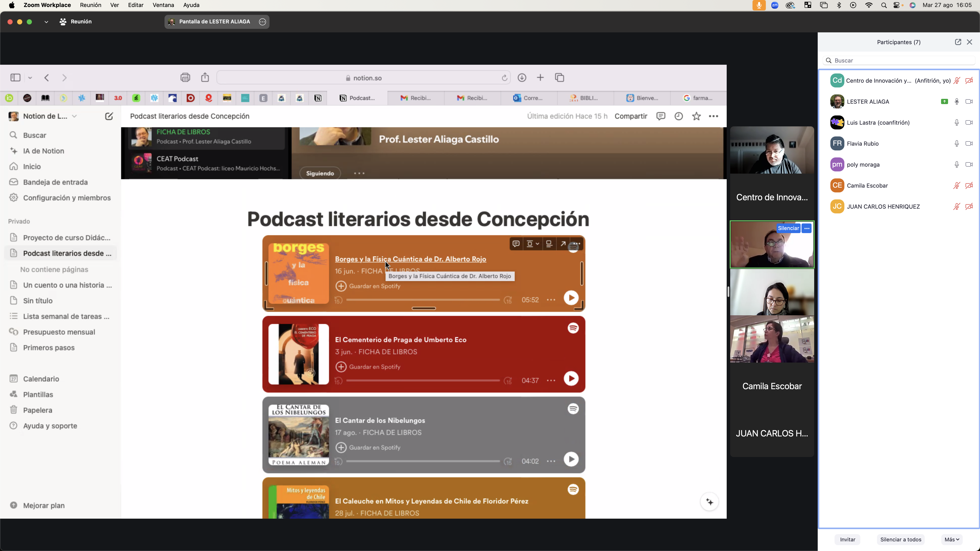This screenshot has height=551, width=980.
Task: Open alignment dropdown on Borges embed toolbar
Action: 533,244
